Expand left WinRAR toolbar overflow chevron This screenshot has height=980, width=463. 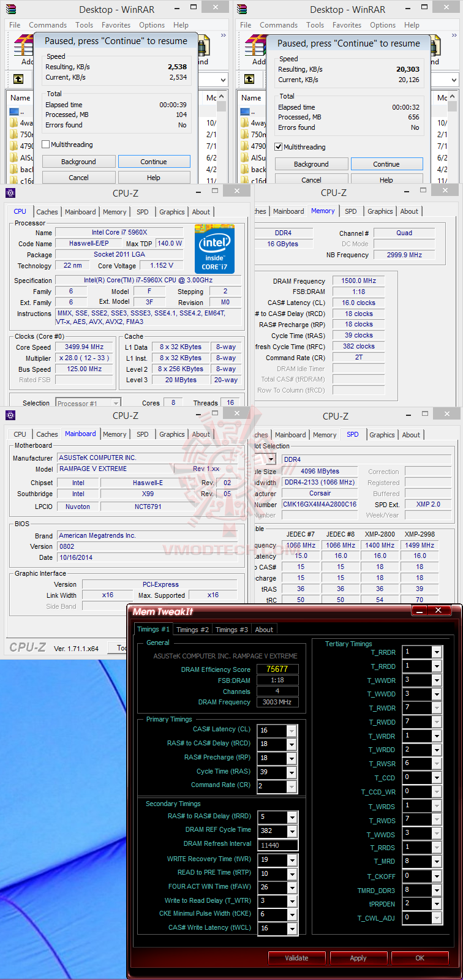[224, 35]
